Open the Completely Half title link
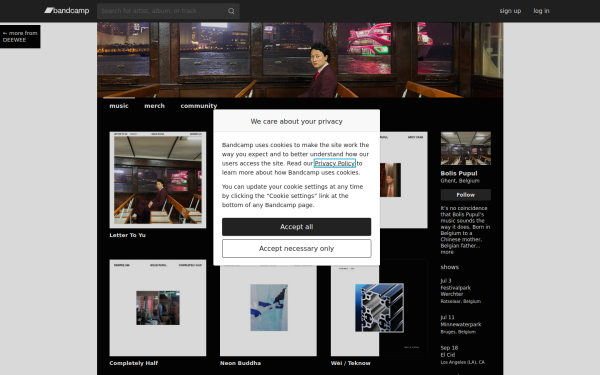 [x=134, y=363]
